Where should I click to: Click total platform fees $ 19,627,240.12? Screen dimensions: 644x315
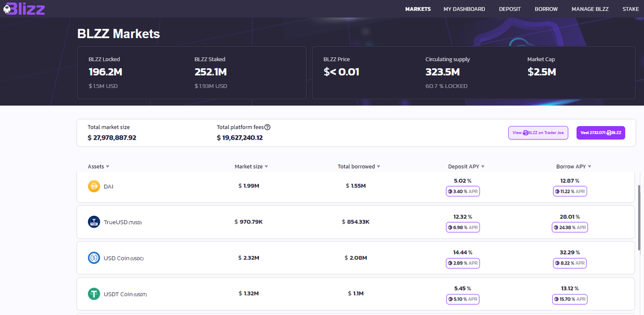point(240,138)
